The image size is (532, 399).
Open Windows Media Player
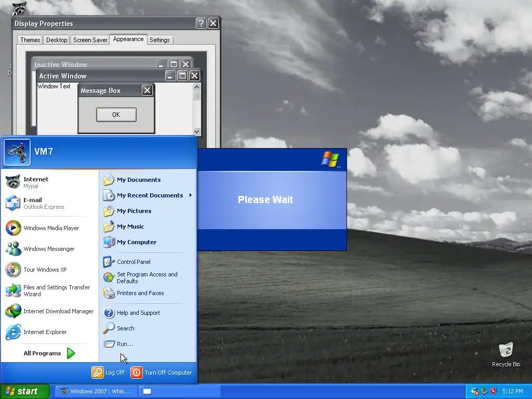[x=49, y=228]
